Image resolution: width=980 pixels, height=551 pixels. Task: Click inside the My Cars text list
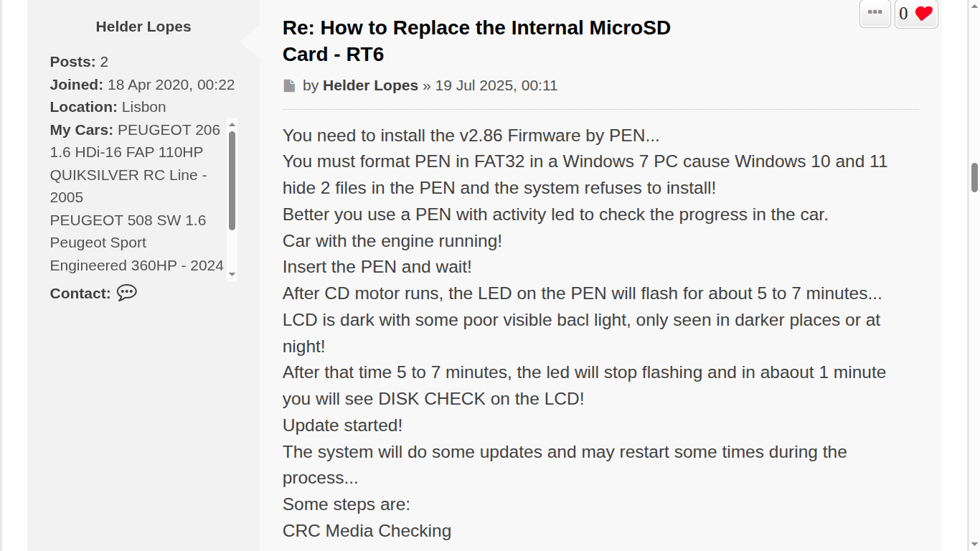click(138, 198)
